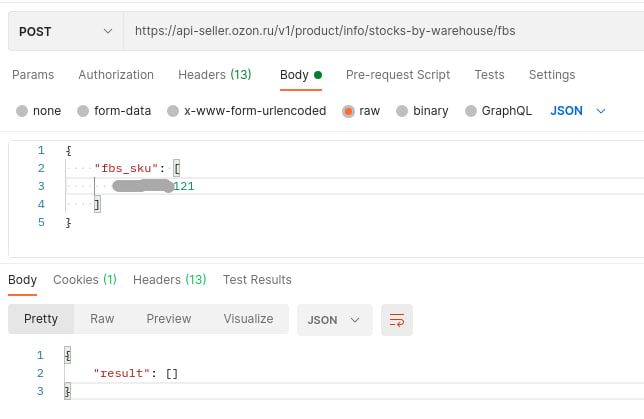The image size is (644, 419).
Task: Select the raw body option
Action: pos(361,111)
